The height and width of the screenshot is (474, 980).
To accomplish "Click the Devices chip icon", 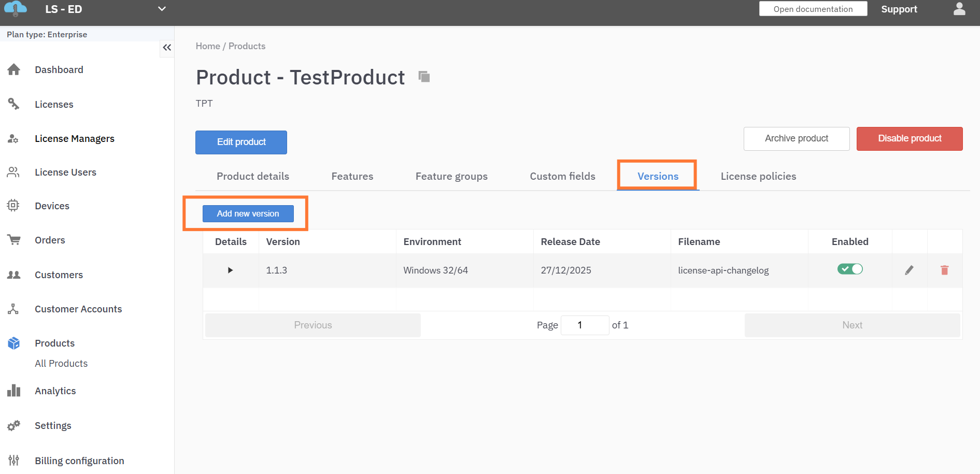I will pos(13,206).
